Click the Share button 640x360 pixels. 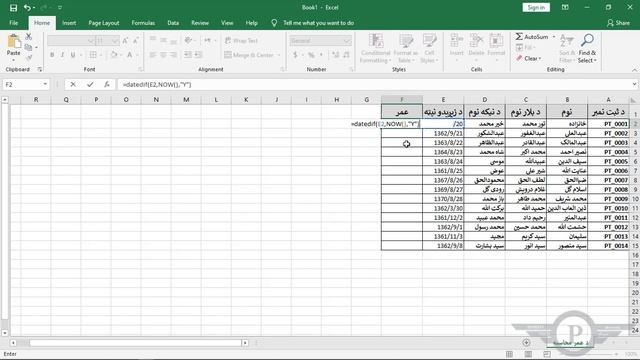(618, 23)
